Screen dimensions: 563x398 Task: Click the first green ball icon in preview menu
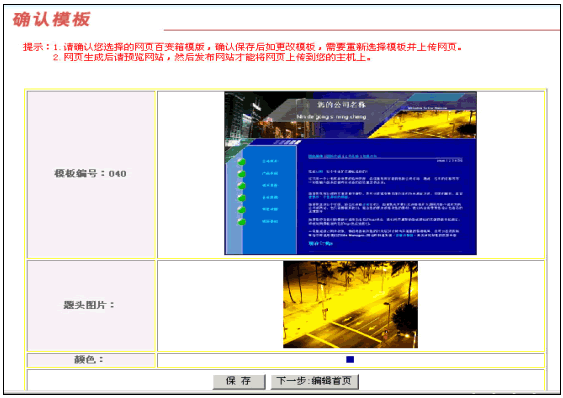[241, 162]
